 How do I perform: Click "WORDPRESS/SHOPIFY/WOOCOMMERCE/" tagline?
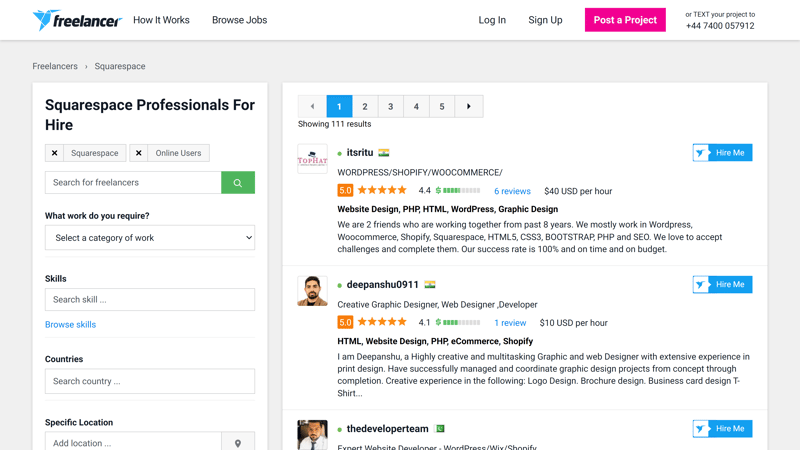420,172
